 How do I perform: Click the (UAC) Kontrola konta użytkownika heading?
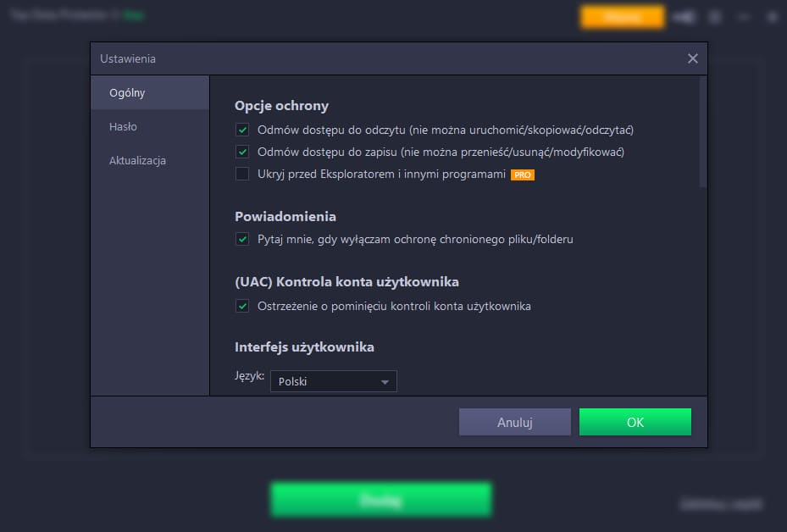pos(346,282)
